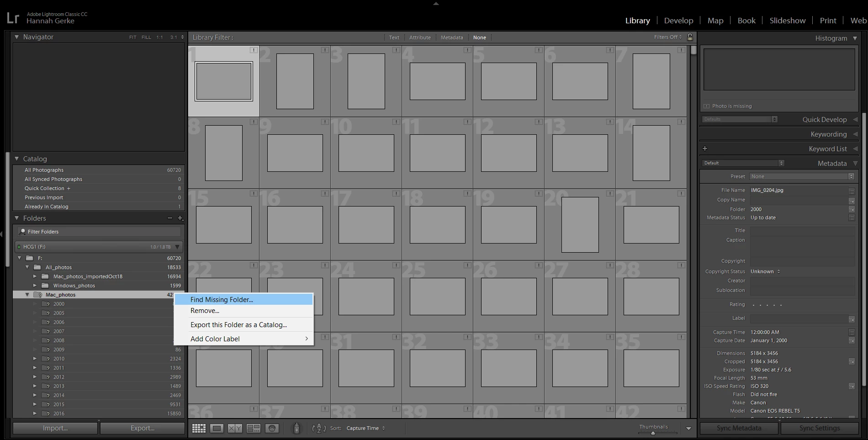Click the Export button
Image resolution: width=868 pixels, height=440 pixels.
pyautogui.click(x=143, y=428)
